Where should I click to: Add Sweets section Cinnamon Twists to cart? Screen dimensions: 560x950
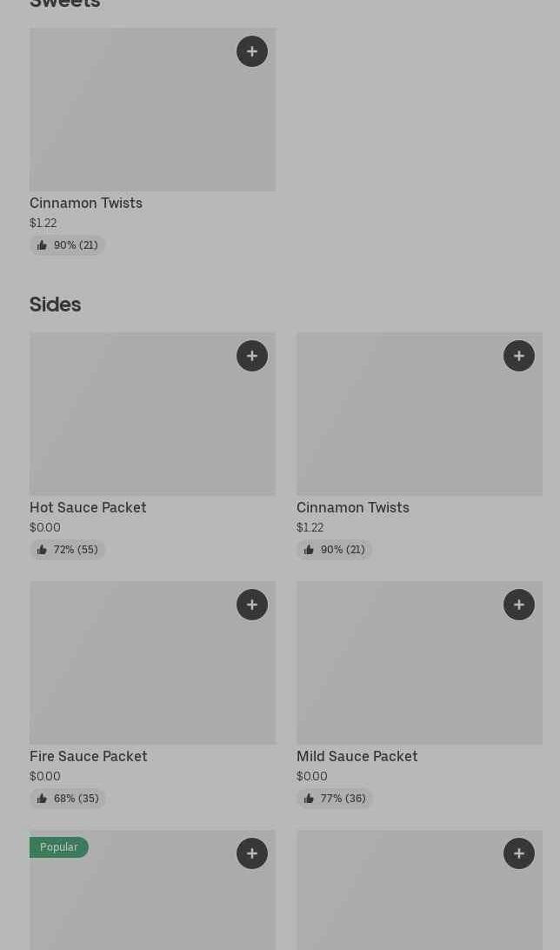(252, 51)
